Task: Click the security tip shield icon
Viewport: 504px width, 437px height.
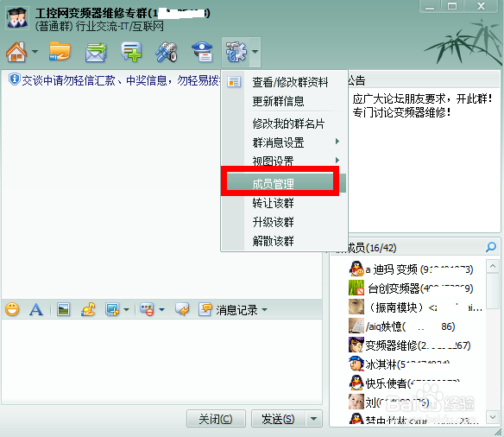Action: pos(14,79)
